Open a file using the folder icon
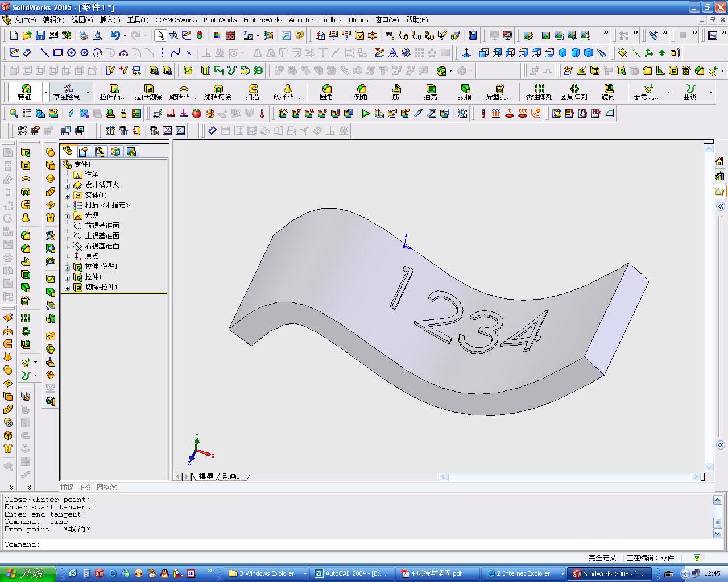 click(x=27, y=35)
